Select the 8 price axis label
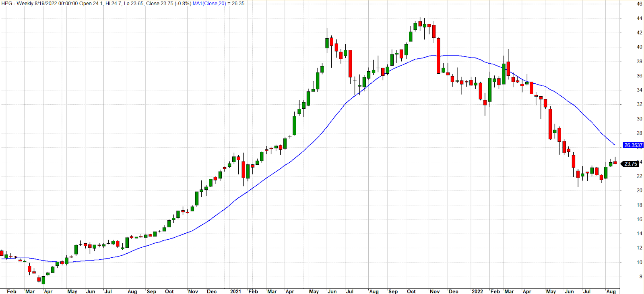 tap(641, 277)
